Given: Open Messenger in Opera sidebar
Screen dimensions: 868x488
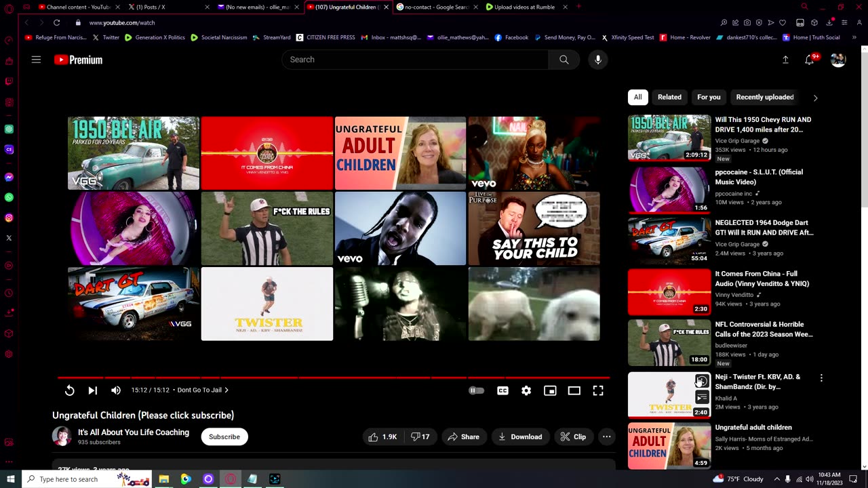Looking at the screenshot, I should (x=9, y=177).
